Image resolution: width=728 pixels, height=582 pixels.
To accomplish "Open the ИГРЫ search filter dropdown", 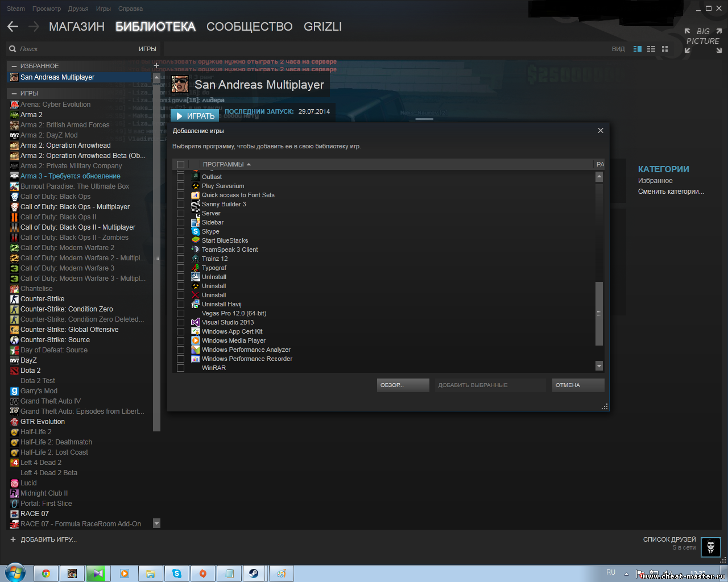I will point(147,49).
